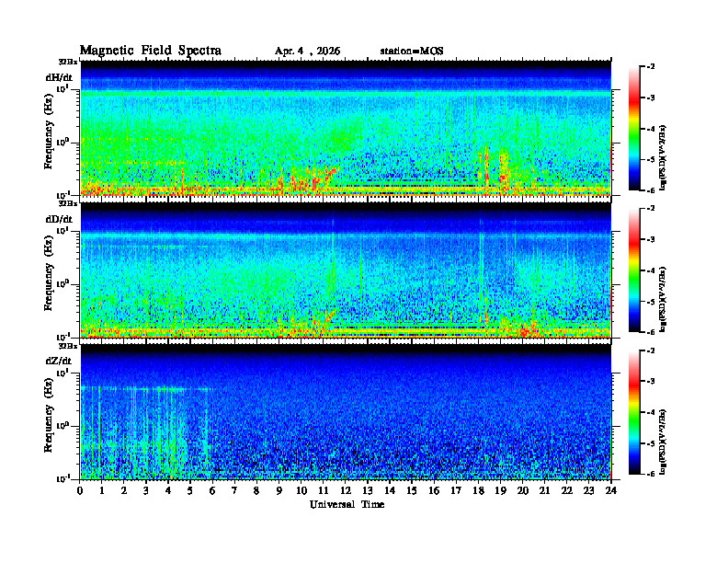Click inside the dD/dt spectrogram plot
The height and width of the screenshot is (563, 728).
tap(346, 270)
